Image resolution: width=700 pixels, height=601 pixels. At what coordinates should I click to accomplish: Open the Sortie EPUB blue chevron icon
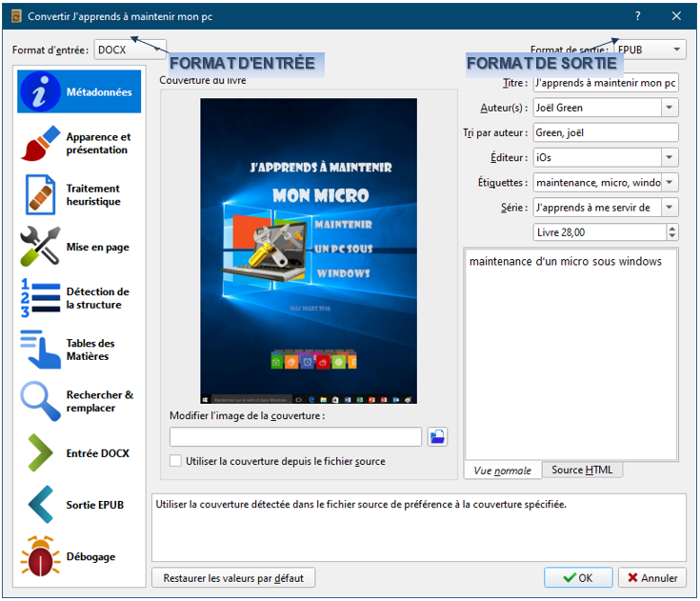pos(40,505)
